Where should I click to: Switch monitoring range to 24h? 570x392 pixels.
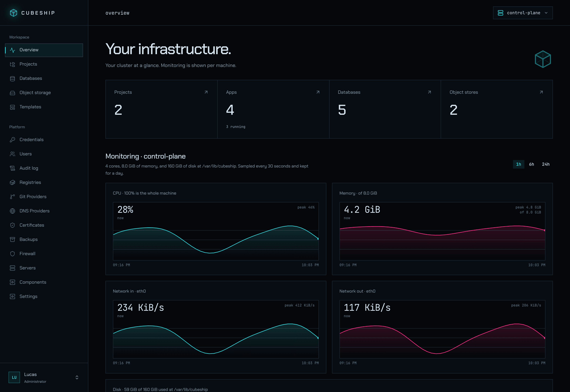point(546,164)
